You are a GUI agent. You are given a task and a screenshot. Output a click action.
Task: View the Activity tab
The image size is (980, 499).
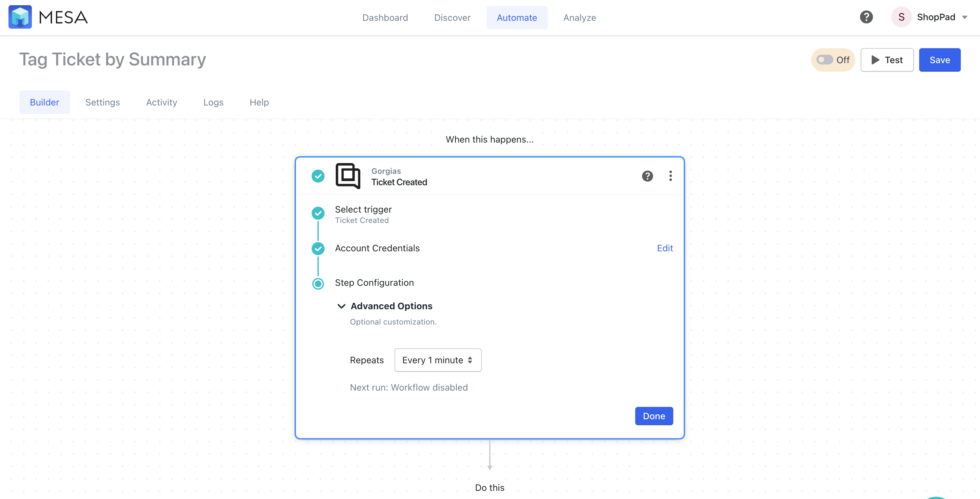coord(162,102)
